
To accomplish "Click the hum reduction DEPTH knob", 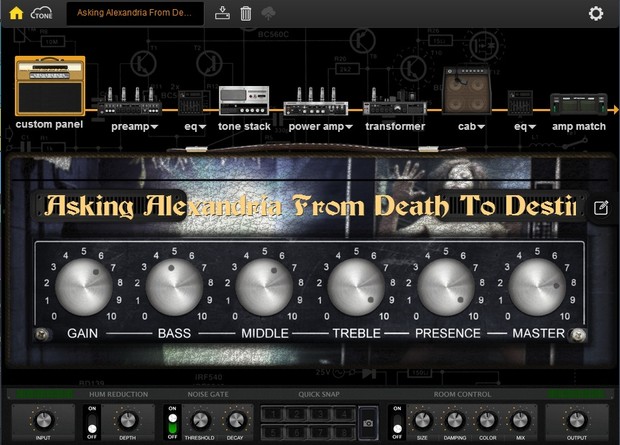I will click(x=128, y=420).
